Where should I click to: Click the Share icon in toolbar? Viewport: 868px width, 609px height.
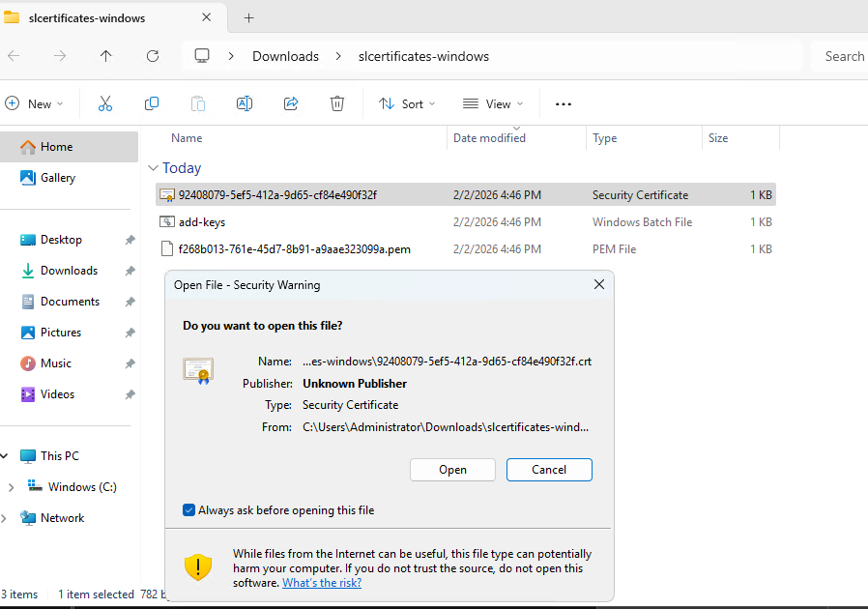(x=291, y=103)
